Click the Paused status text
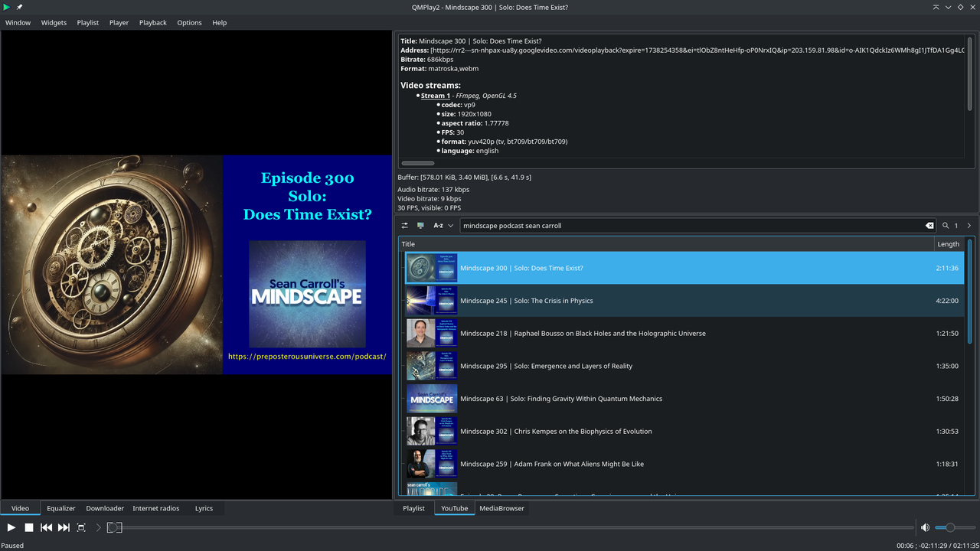 click(x=12, y=546)
